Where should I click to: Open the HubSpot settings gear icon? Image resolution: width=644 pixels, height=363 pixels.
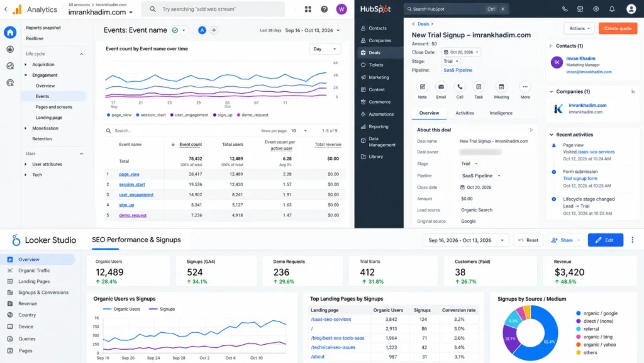tap(596, 9)
